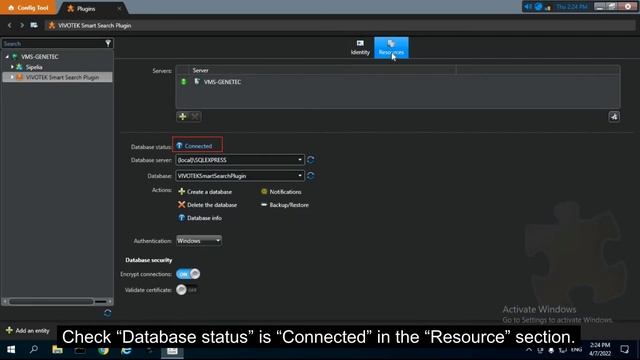Open Backup/Restore action
The width and height of the screenshot is (640, 360).
click(x=285, y=205)
